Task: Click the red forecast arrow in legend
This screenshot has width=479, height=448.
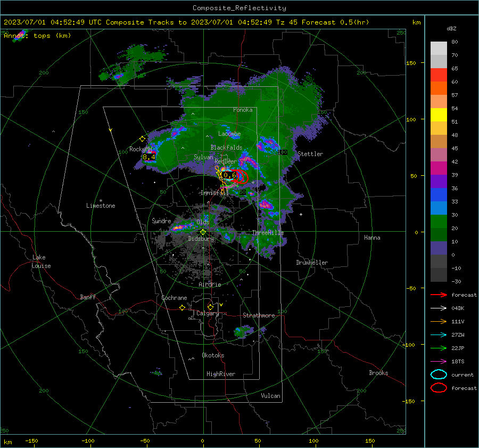Action: [x=439, y=295]
